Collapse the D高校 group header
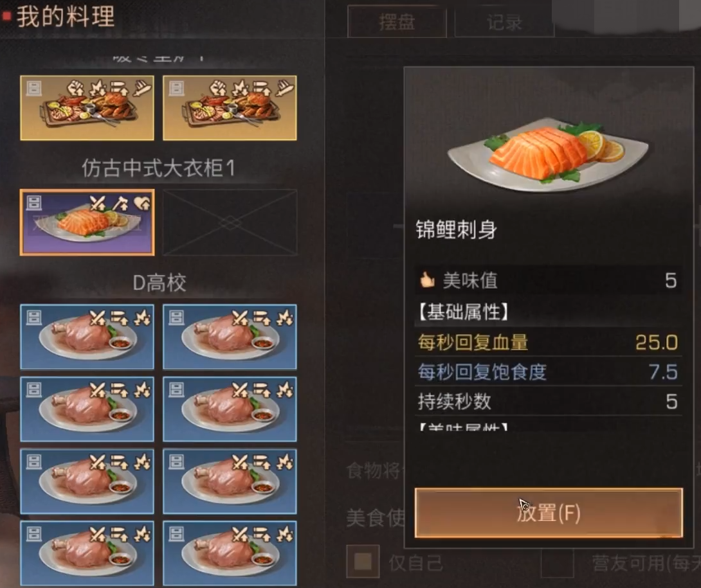This screenshot has height=588, width=701. (x=159, y=283)
